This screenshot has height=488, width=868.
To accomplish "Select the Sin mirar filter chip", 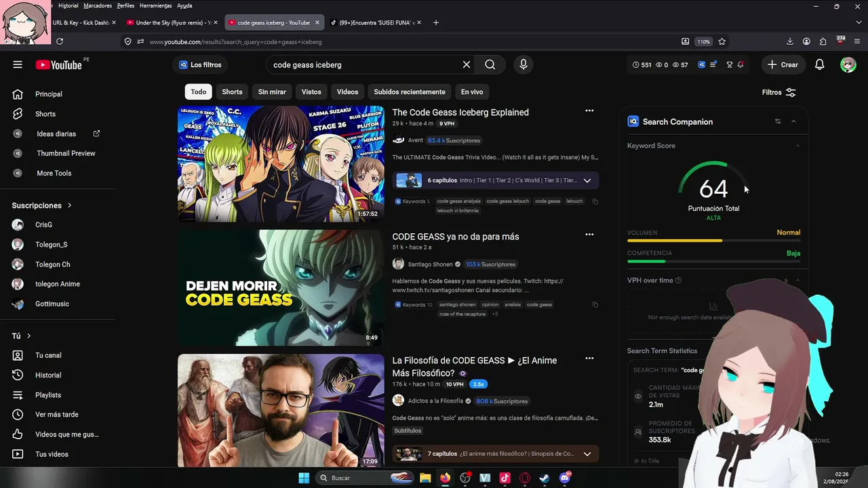I will click(272, 92).
